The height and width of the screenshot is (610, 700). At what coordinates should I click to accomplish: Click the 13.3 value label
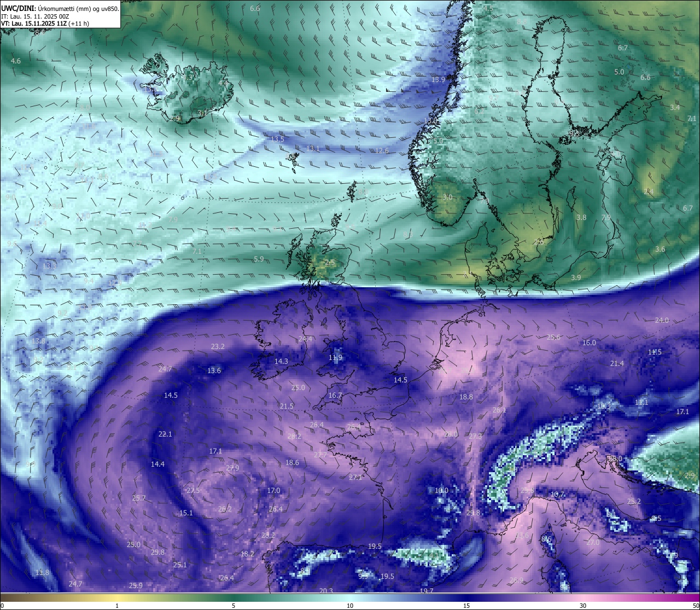49,266
